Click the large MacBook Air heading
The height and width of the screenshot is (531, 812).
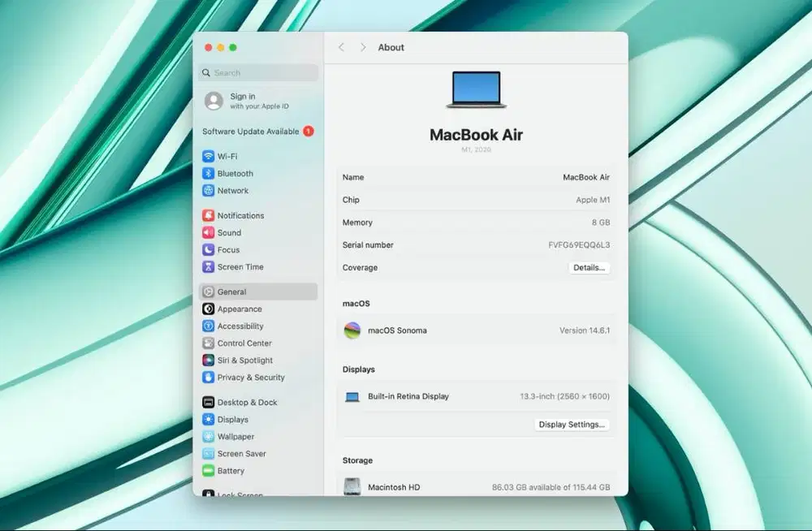(x=476, y=135)
